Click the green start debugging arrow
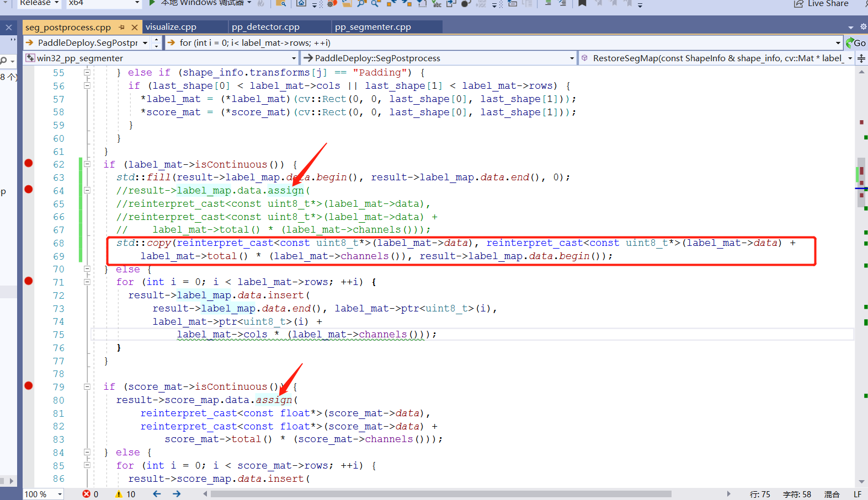The image size is (868, 500). pos(152,3)
